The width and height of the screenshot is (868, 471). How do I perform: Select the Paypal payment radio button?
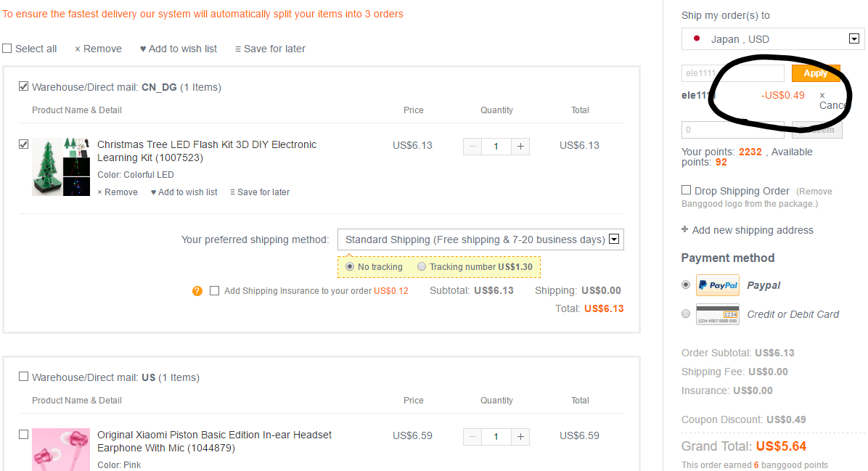tap(686, 284)
